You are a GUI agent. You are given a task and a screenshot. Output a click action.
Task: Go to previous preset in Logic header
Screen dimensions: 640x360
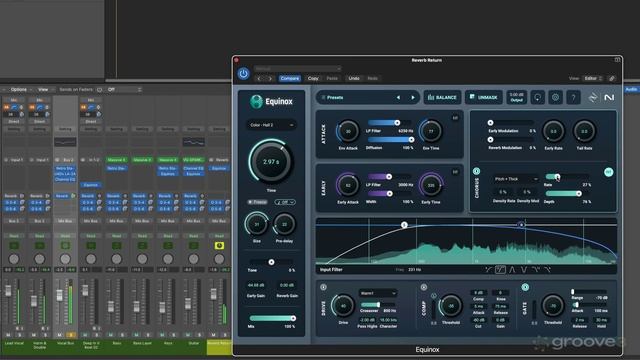tap(259, 78)
